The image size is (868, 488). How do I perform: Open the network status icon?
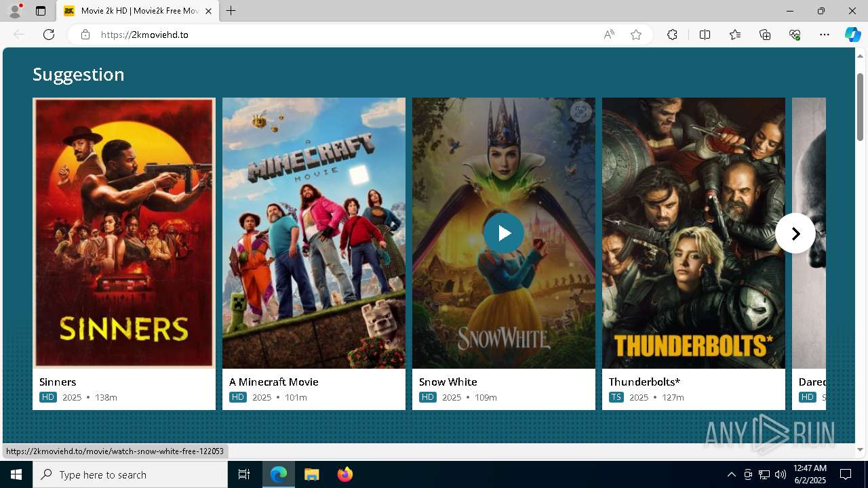(x=764, y=474)
